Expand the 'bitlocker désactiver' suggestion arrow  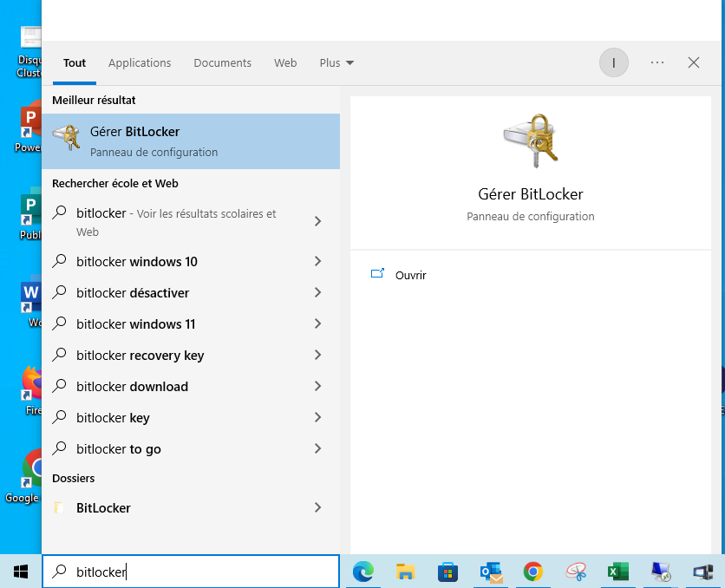coord(317,293)
